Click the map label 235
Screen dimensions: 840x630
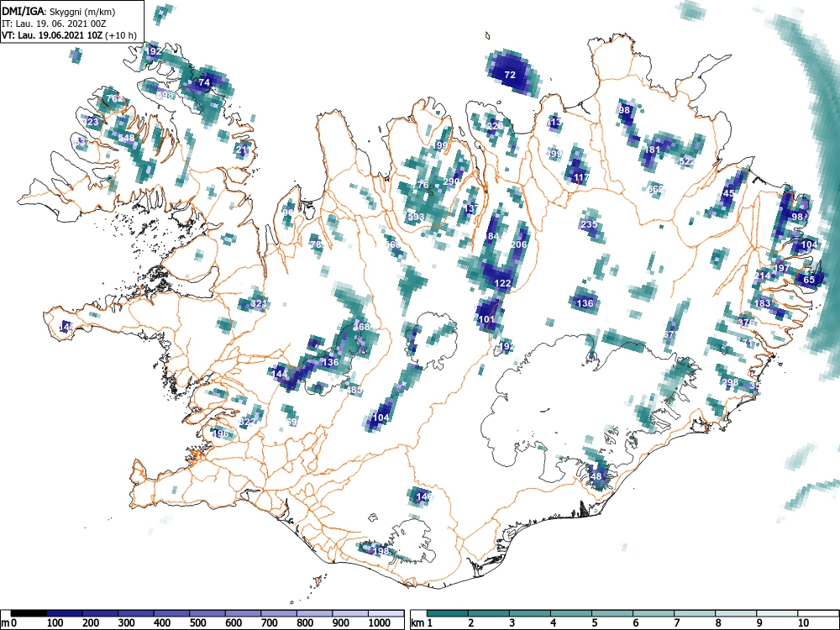589,224
